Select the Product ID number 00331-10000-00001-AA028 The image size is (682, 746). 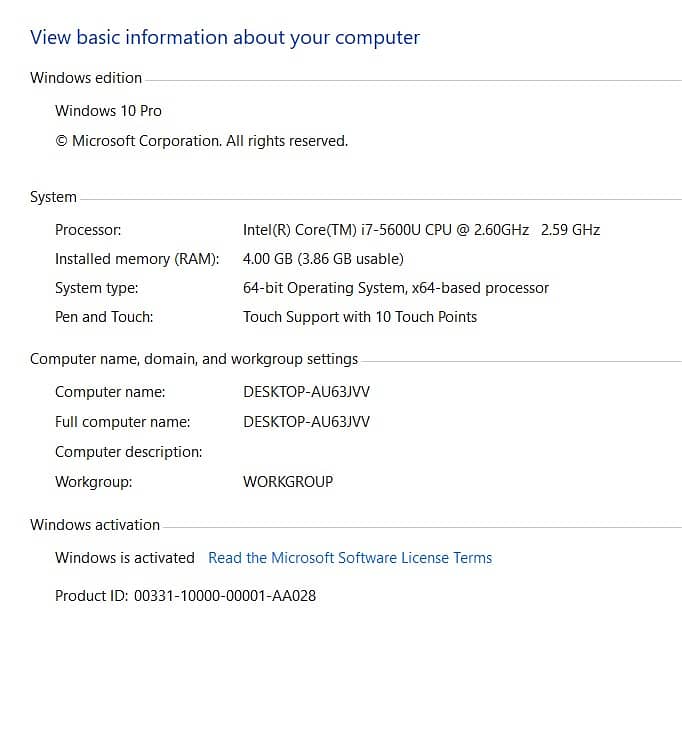pyautogui.click(x=225, y=596)
